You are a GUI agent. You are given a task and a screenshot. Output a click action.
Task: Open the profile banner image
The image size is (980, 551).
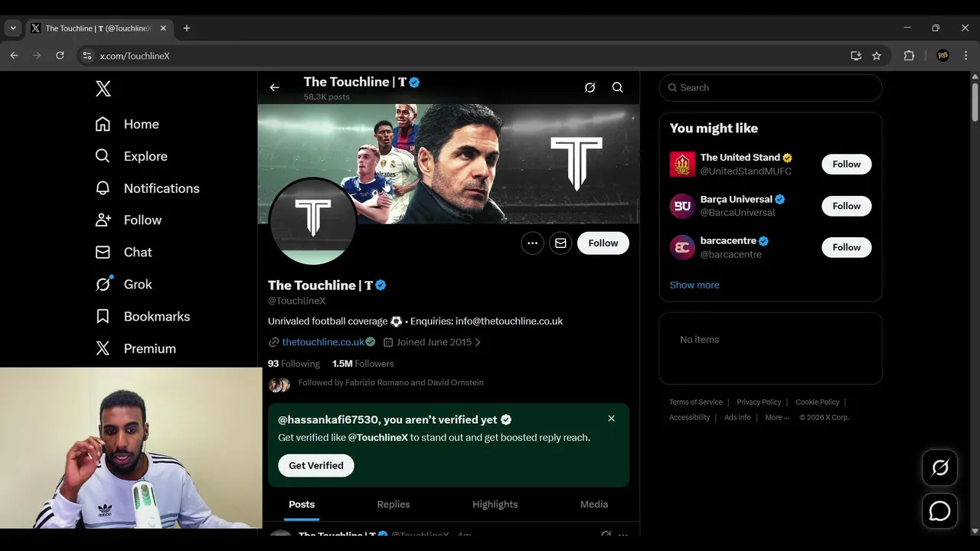448,163
